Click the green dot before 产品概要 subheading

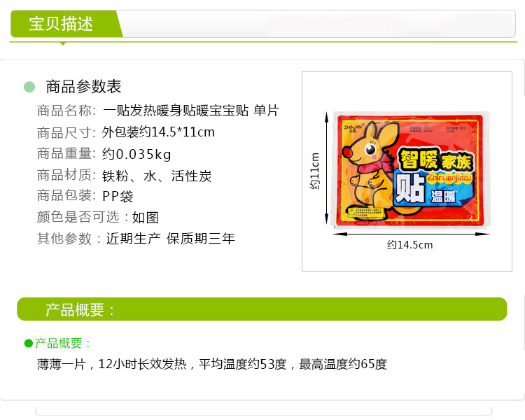(29, 343)
